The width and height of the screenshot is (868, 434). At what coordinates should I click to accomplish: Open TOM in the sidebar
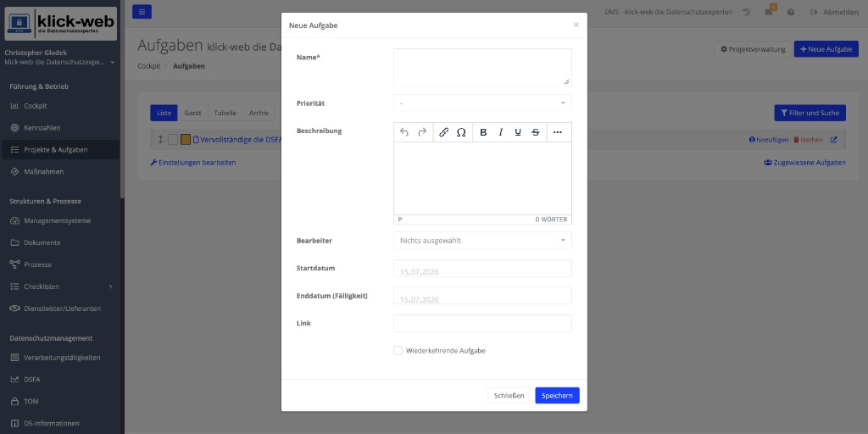tap(60, 401)
